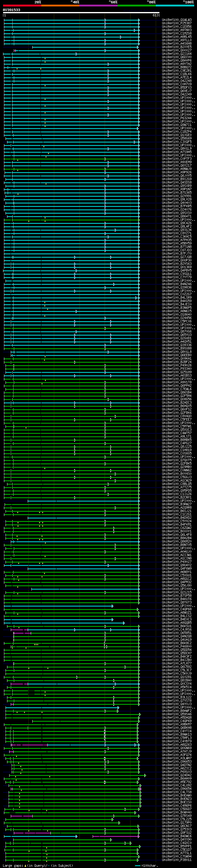The width and height of the screenshot is (197, 868).
Task: Select the UniRef100_C7GW94 row label
Action: pyautogui.click(x=177, y=856)
